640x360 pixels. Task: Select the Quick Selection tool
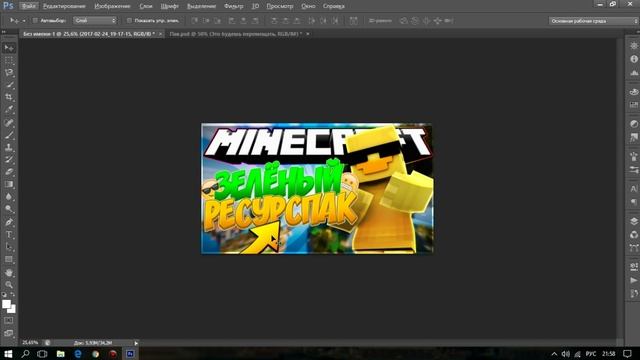point(9,85)
